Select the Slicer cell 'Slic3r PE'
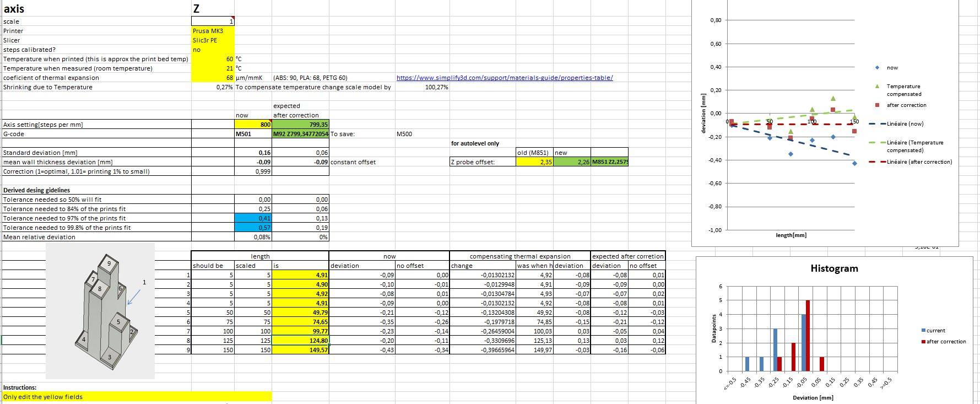The height and width of the screenshot is (404, 980). tap(213, 40)
